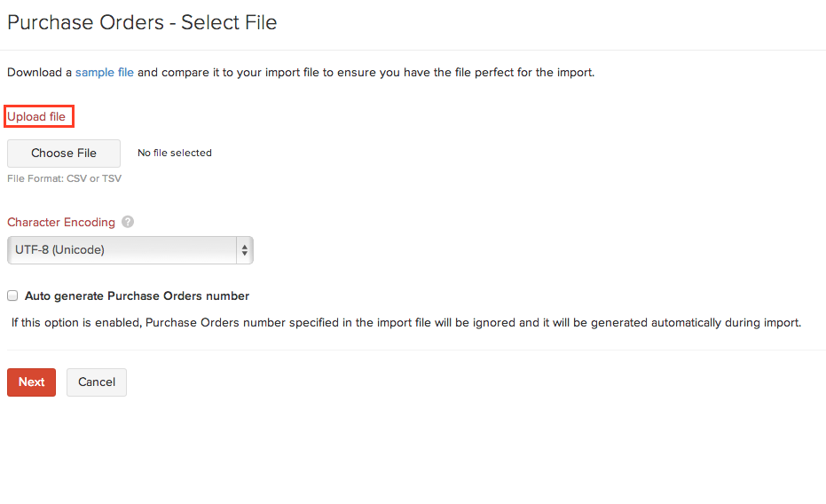
Task: Click the divider line below the page heading
Action: pos(413,50)
